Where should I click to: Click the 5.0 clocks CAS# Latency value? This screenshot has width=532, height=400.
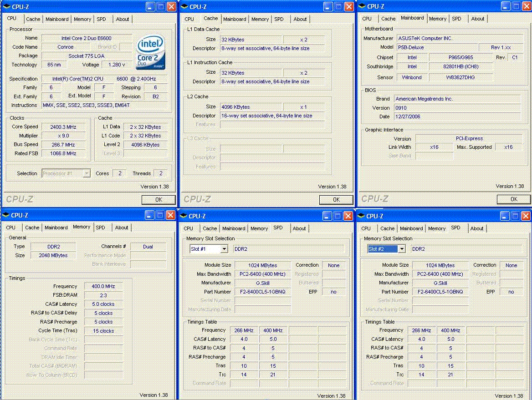[103, 304]
